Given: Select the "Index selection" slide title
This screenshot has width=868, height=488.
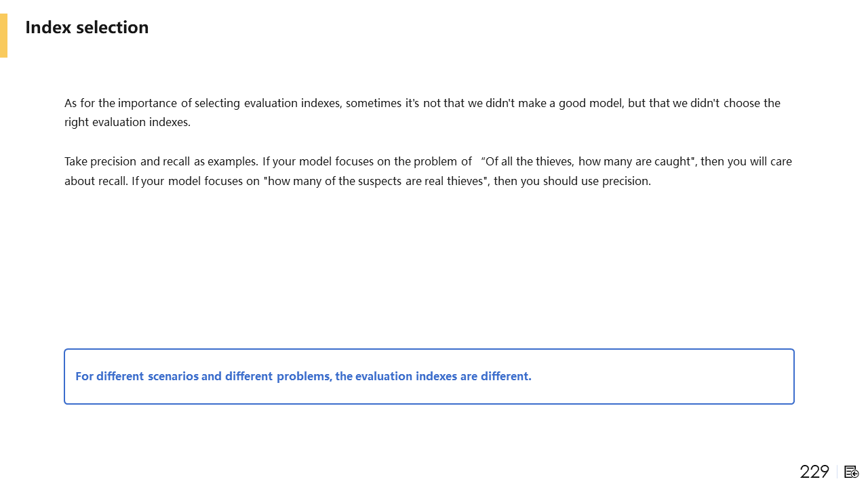Looking at the screenshot, I should [87, 27].
